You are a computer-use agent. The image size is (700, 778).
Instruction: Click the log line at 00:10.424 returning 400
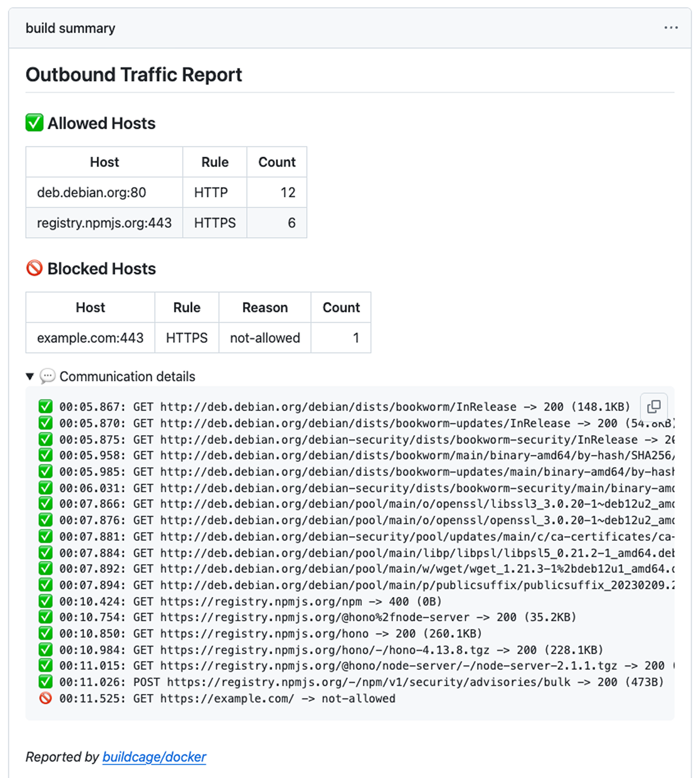point(240,601)
